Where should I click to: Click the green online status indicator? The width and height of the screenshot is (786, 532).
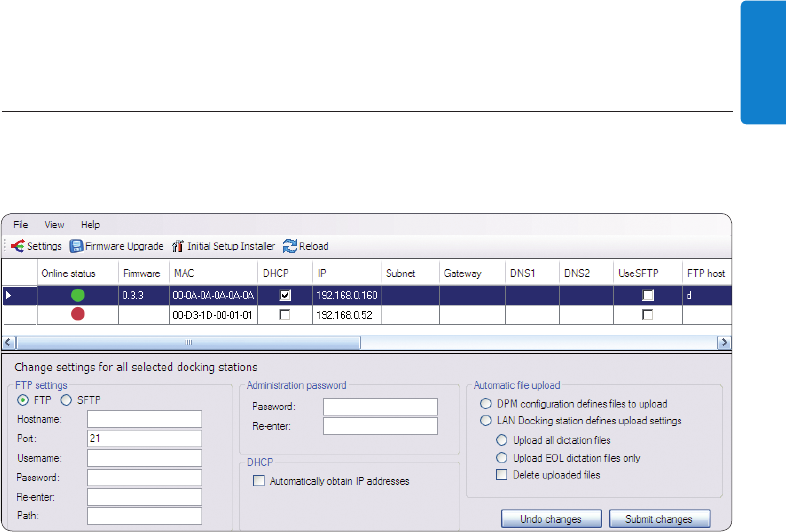(77, 295)
